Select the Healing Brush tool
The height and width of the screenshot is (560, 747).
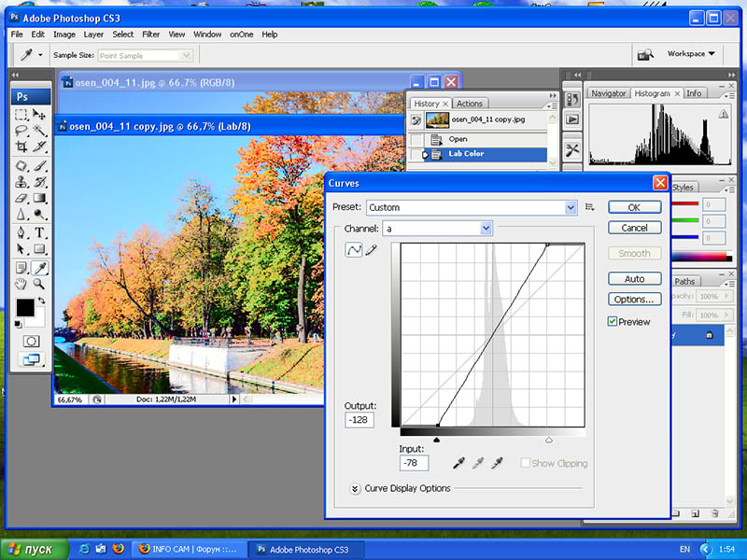21,166
